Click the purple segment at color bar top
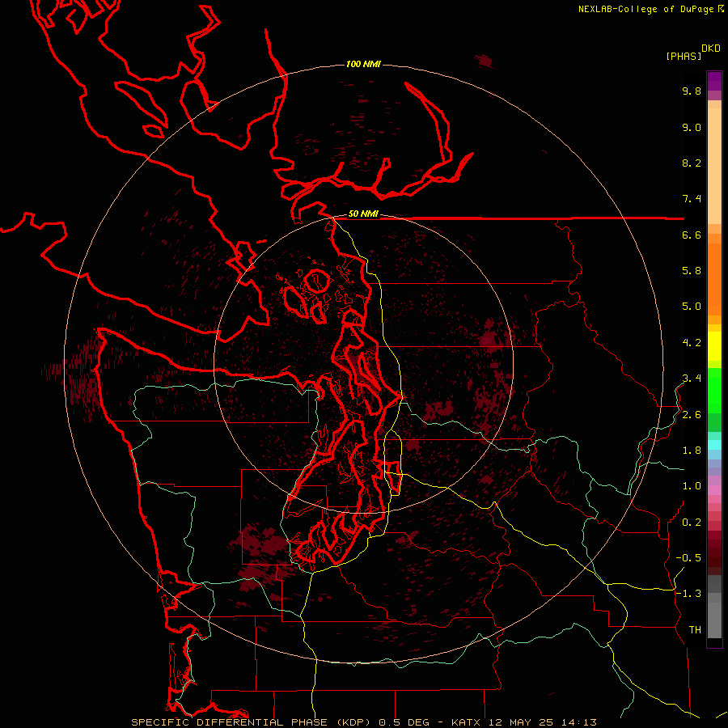This screenshot has height=728, width=728. click(714, 81)
